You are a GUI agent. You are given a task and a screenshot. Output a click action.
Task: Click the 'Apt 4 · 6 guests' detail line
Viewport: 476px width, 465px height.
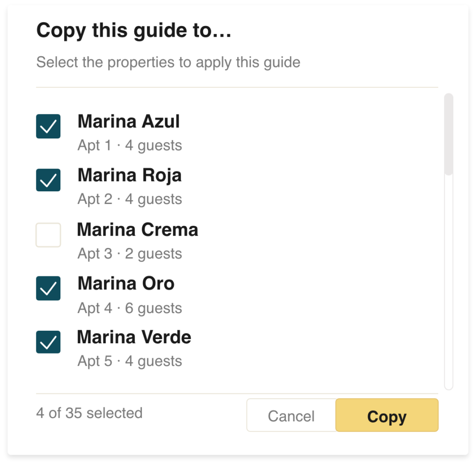coord(130,308)
